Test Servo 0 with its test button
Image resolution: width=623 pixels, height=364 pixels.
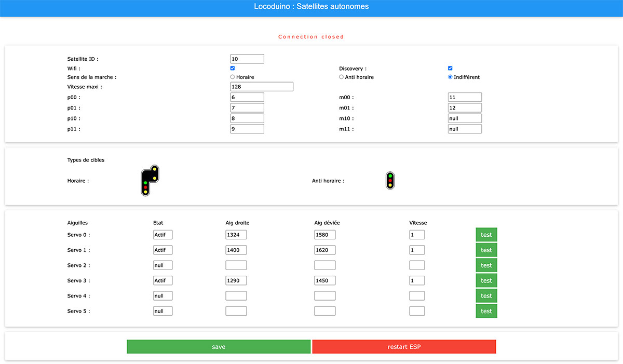[486, 235]
